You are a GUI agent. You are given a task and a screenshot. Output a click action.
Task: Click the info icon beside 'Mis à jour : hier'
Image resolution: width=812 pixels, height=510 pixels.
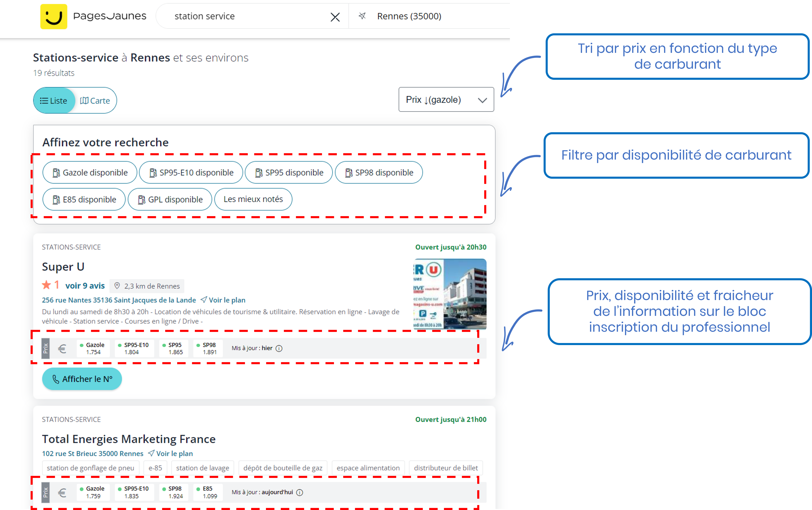coord(279,348)
